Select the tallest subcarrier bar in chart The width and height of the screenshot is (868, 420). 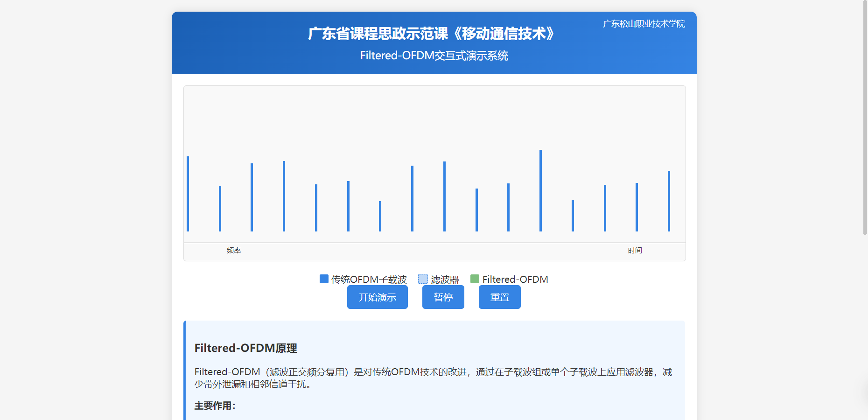click(540, 190)
